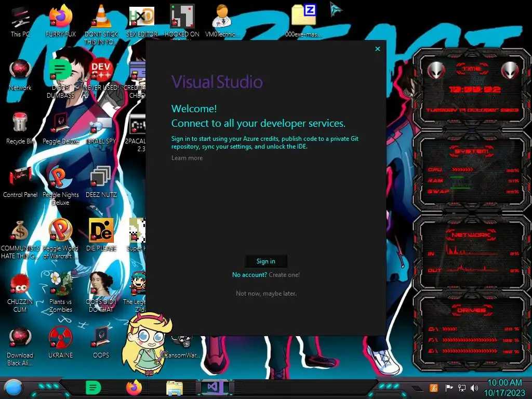
Task: Switch to Visual Studio taskbar button
Action: (x=215, y=388)
